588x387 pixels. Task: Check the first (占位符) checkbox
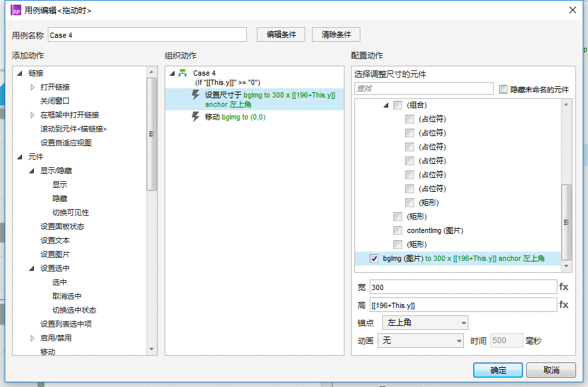coord(410,119)
